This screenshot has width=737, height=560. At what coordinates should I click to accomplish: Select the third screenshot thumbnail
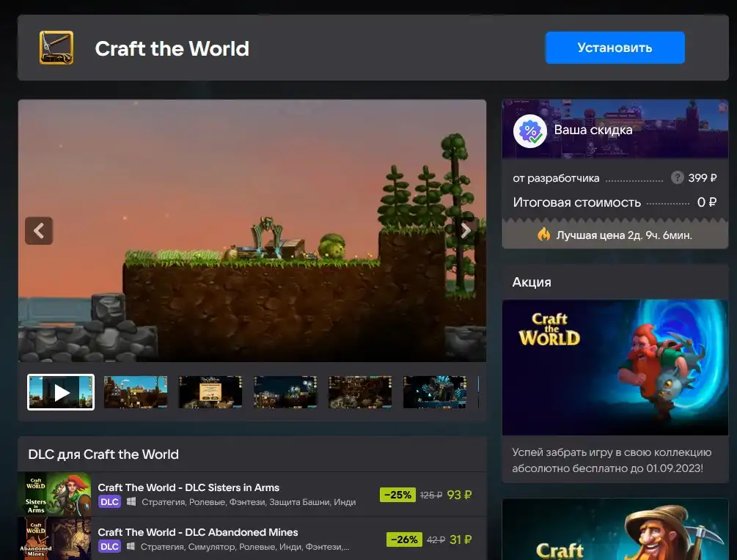210,392
